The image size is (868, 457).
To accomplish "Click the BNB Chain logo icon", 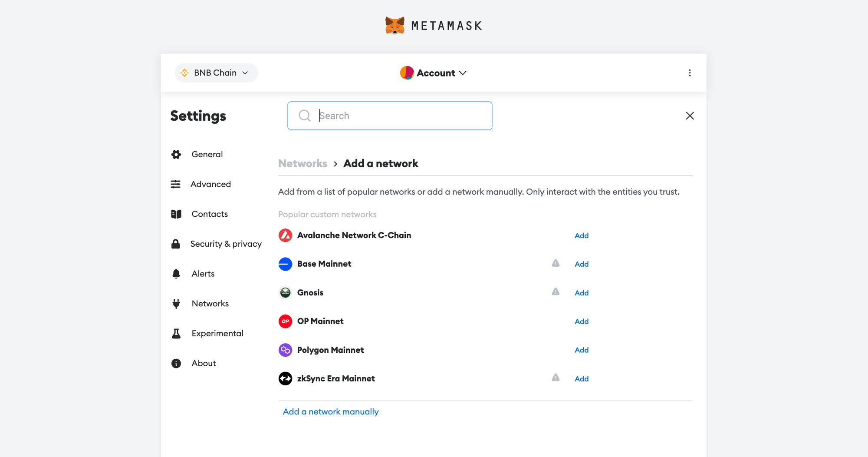I will [184, 73].
